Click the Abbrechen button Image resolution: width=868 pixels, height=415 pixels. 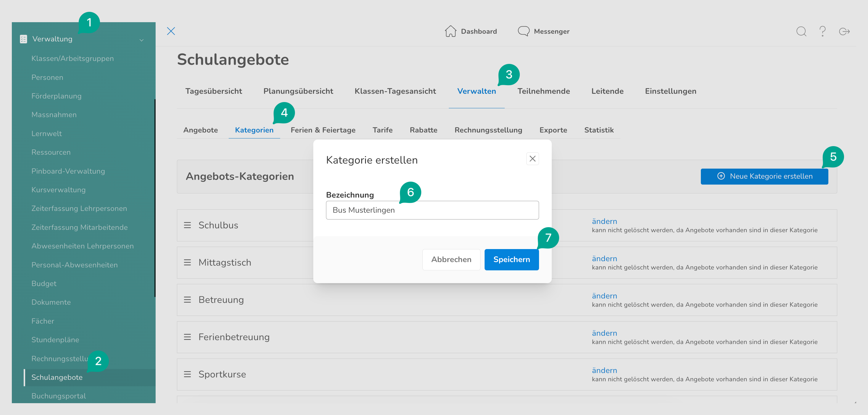point(451,259)
